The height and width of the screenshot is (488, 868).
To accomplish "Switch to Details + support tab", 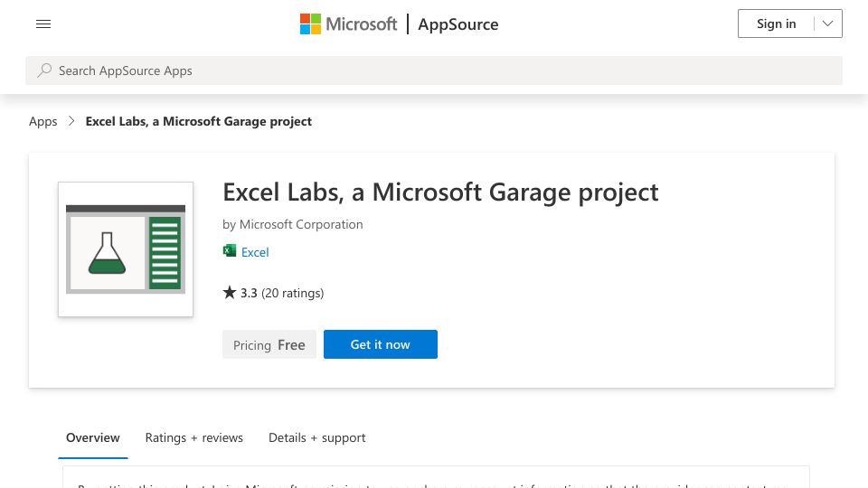I will (x=316, y=437).
